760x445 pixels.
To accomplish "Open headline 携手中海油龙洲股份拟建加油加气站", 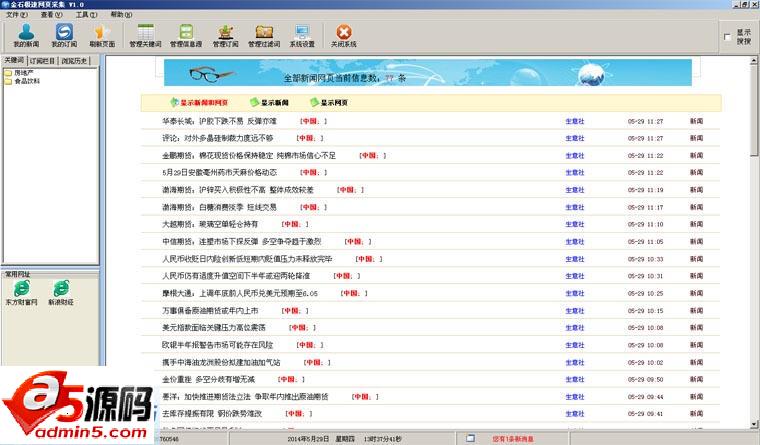I will coord(221,363).
